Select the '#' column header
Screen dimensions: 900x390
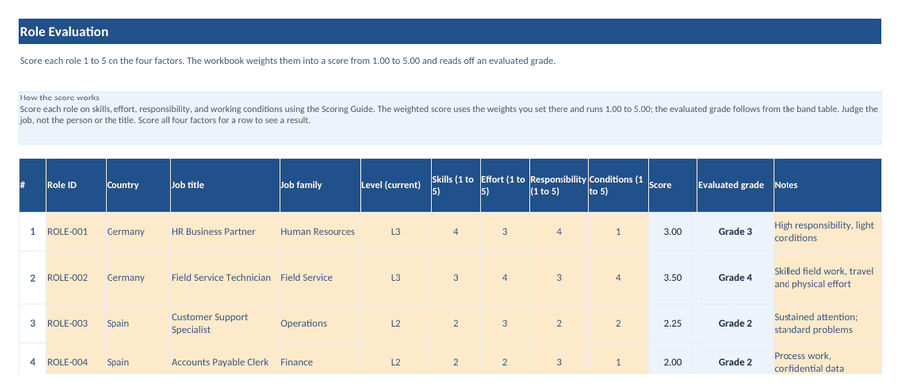[x=32, y=186]
